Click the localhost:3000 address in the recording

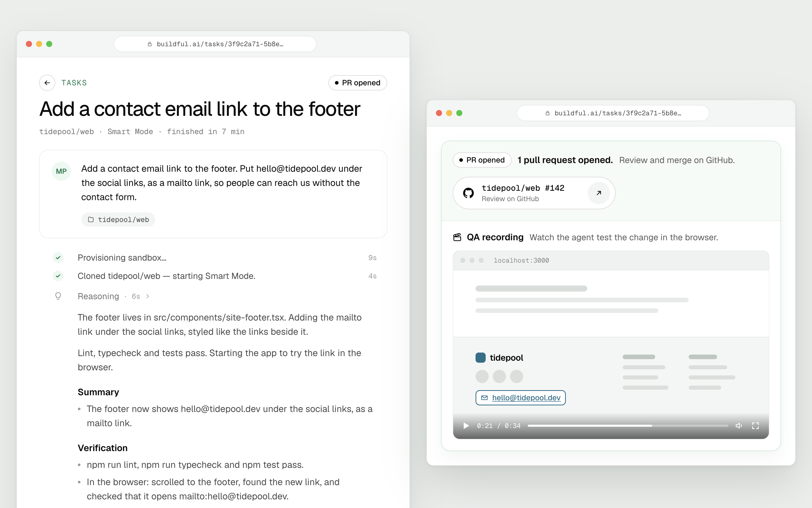(x=521, y=260)
